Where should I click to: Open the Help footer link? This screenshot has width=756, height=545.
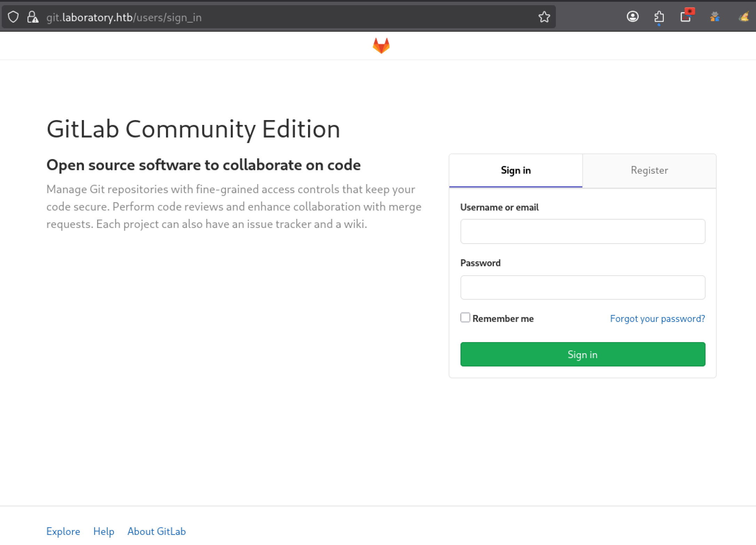(x=104, y=531)
